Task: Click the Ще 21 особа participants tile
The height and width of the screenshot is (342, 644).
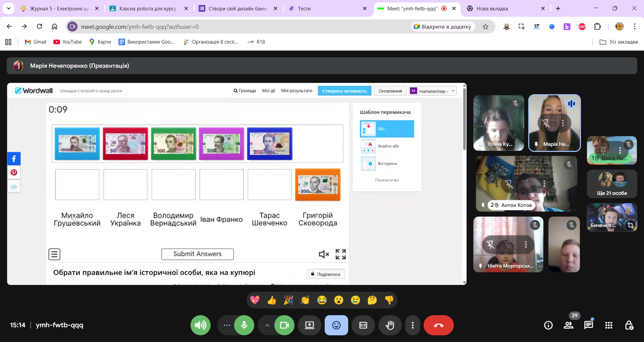Action: point(612,184)
